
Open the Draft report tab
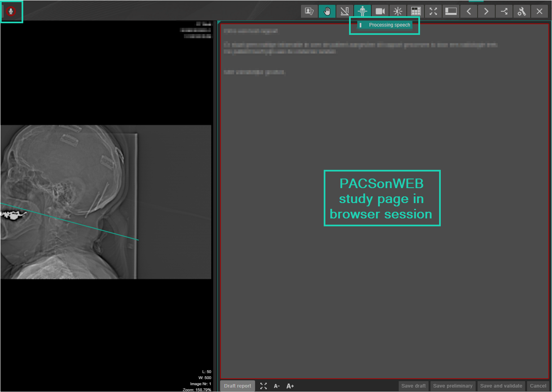point(237,386)
